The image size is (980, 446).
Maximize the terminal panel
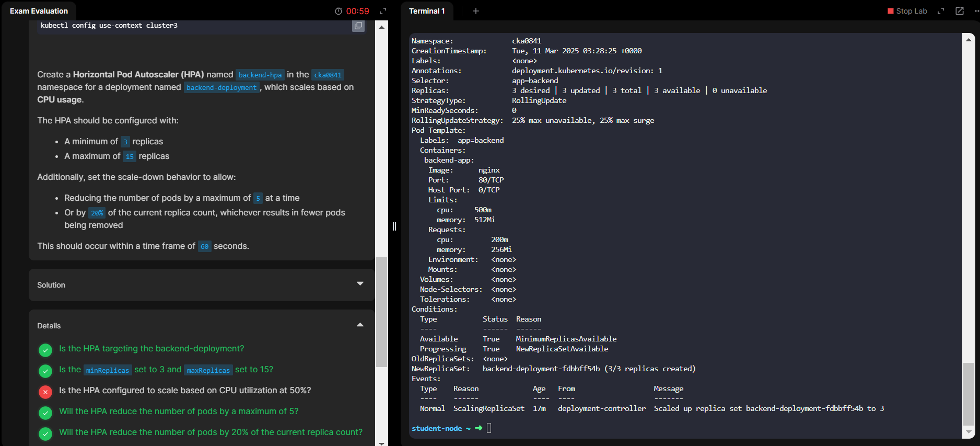[x=941, y=11]
